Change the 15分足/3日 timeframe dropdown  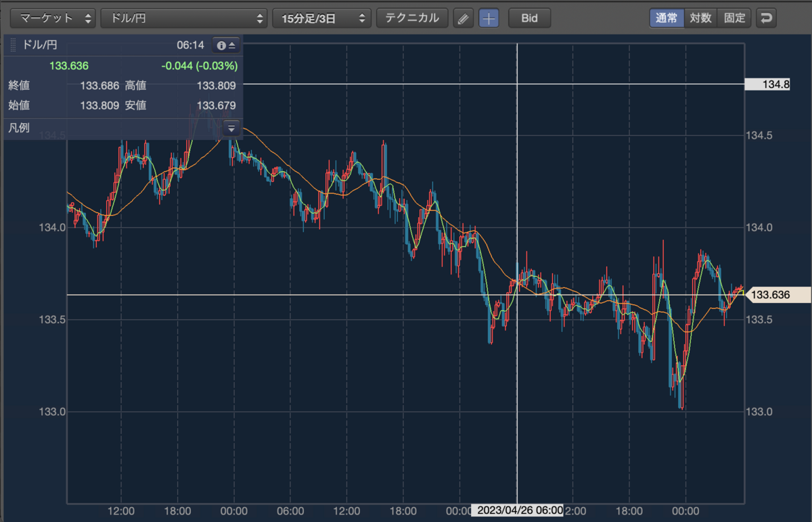[322, 18]
